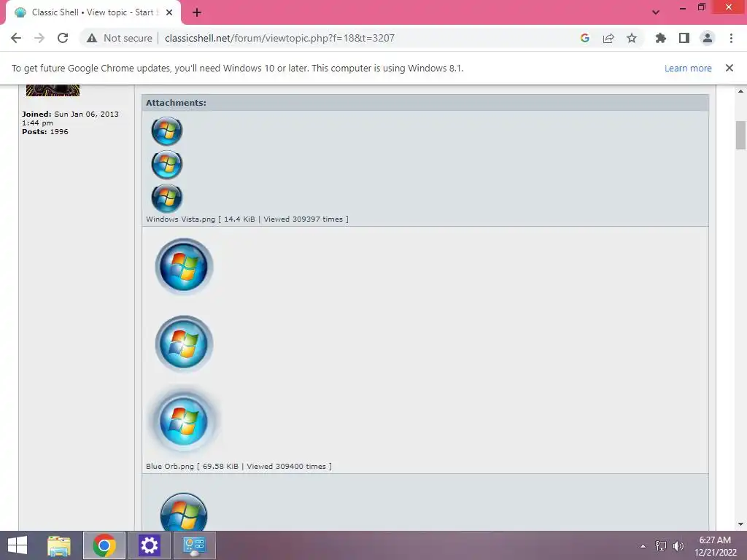Click the Learn more link

point(688,68)
